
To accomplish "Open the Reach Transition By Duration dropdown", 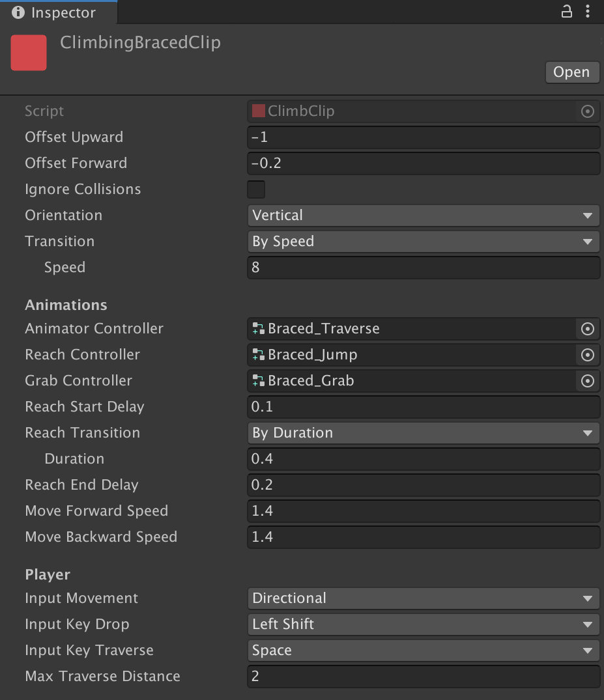I will [424, 433].
